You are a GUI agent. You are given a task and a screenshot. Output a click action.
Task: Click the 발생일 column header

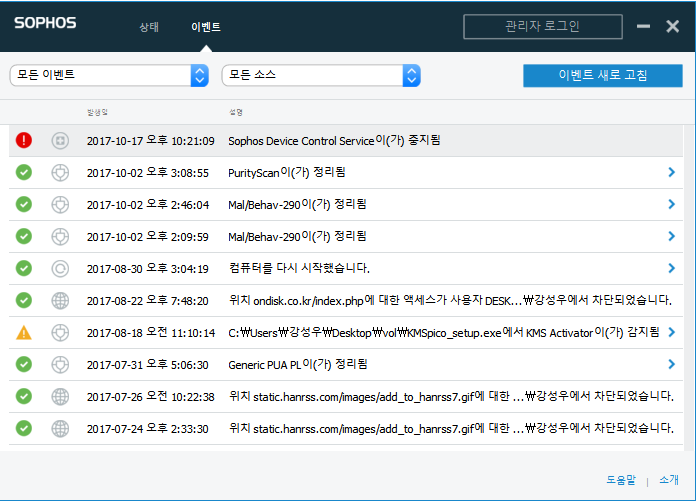pyautogui.click(x=97, y=112)
